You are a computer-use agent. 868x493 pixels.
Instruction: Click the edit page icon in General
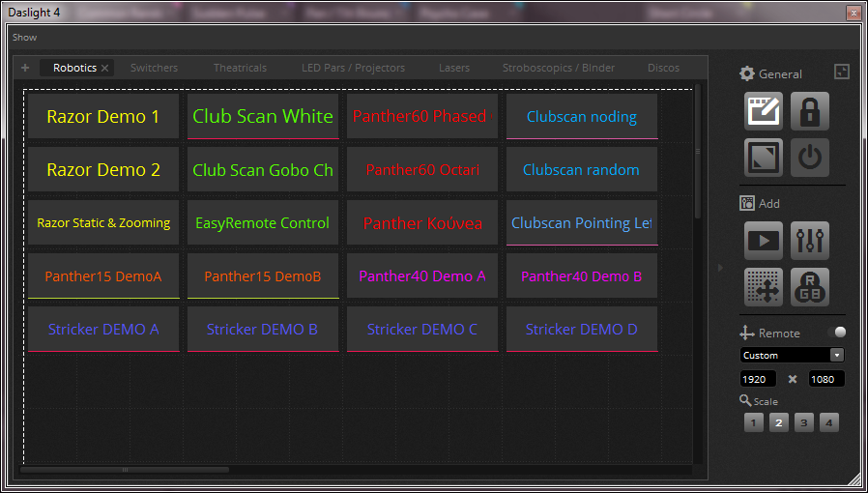pos(764,111)
